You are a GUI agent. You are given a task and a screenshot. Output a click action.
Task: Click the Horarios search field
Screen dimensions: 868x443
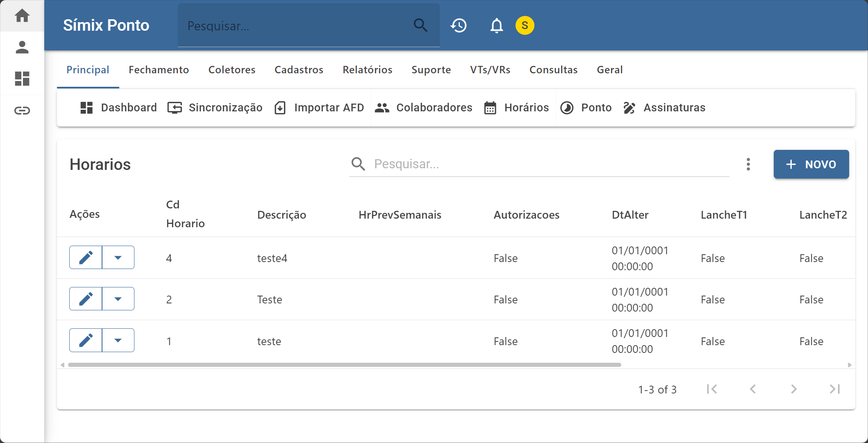tap(549, 164)
